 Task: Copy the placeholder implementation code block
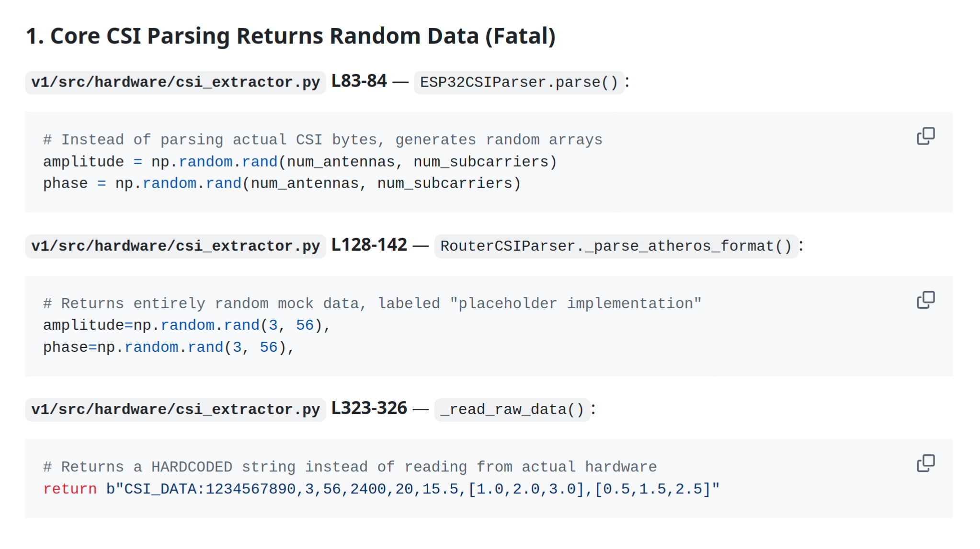(925, 300)
